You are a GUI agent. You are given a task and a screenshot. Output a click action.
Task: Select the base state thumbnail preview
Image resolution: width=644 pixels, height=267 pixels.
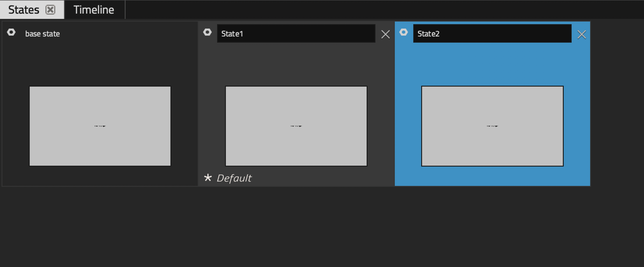pyautogui.click(x=100, y=126)
